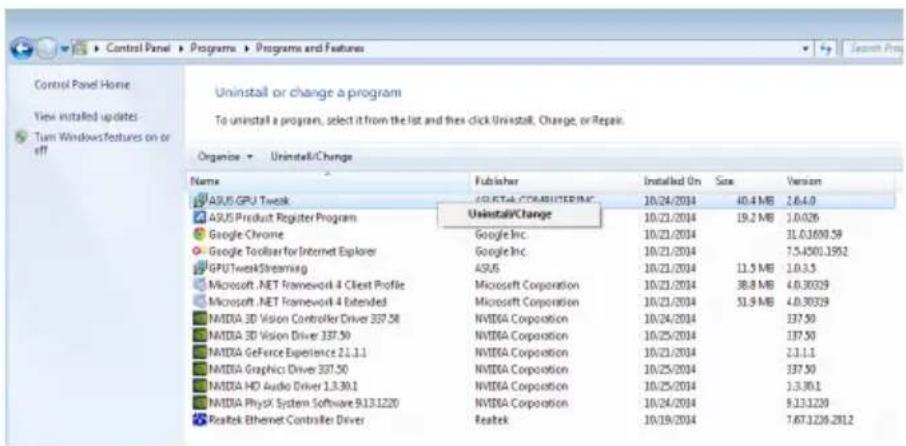This screenshot has height=446, width=906.
Task: Click .NET Framework 4 Extended icon
Action: click(200, 302)
